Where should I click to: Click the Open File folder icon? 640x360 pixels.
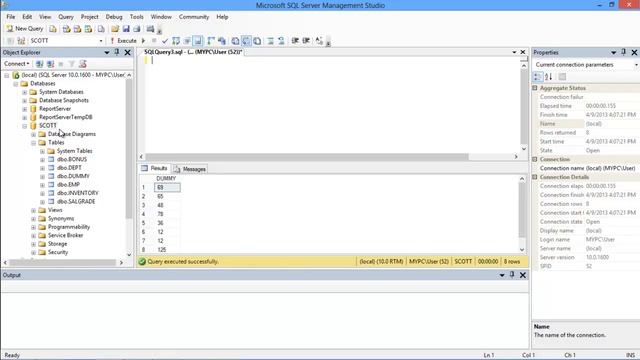(115, 29)
